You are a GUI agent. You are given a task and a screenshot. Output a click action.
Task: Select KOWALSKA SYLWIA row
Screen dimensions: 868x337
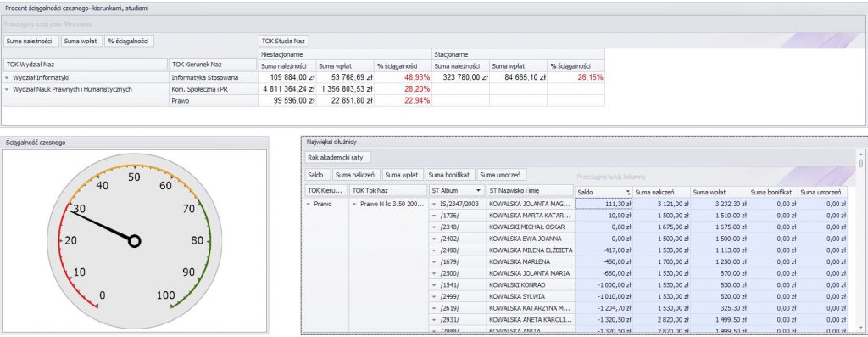tap(530, 296)
